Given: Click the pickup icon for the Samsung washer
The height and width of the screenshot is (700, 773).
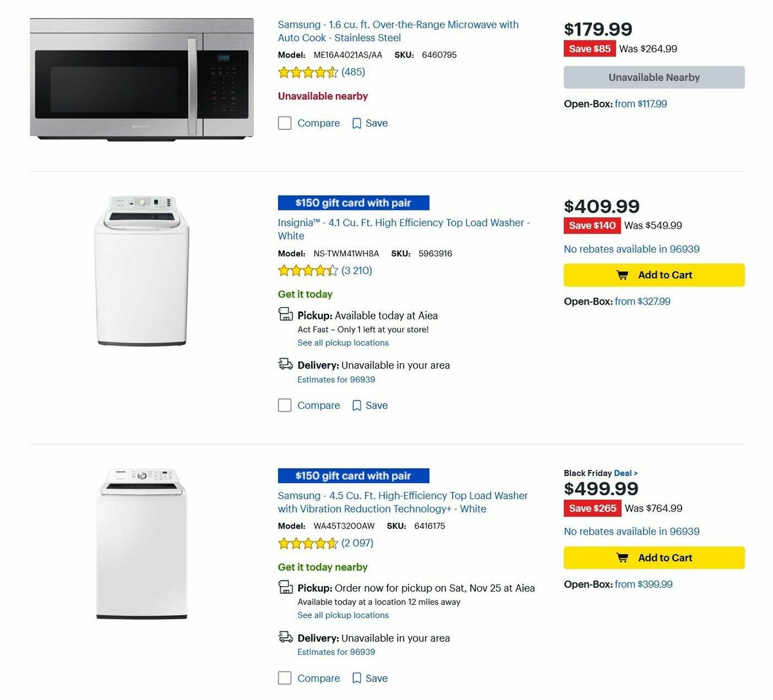Looking at the screenshot, I should pyautogui.click(x=285, y=587).
